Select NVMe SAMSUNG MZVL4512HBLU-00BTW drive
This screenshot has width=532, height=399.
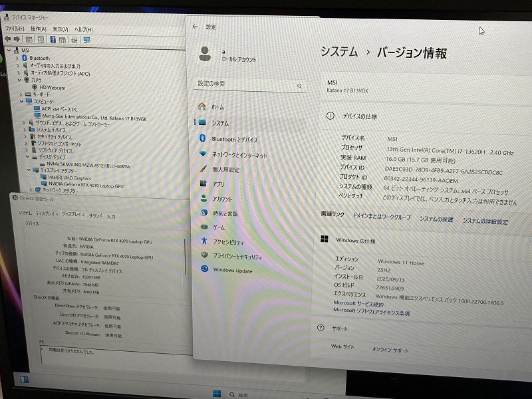(x=88, y=165)
